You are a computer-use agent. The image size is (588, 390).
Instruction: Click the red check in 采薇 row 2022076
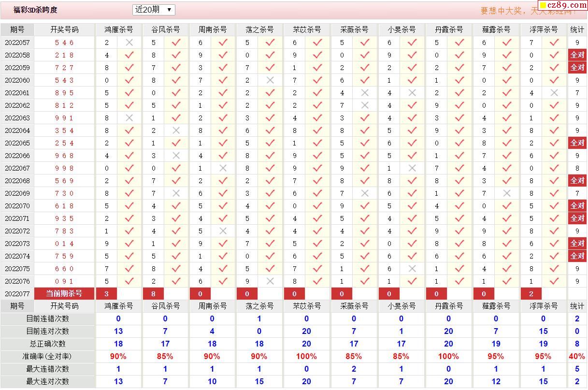click(365, 281)
